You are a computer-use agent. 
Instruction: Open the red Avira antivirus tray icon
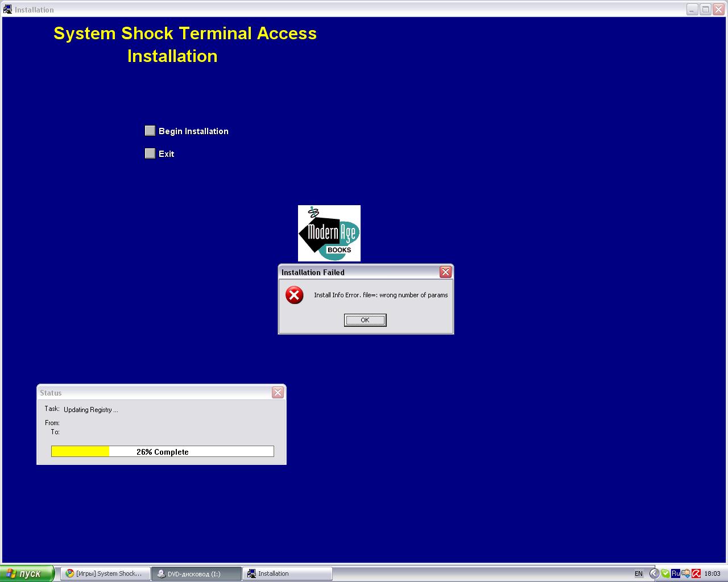[696, 574]
